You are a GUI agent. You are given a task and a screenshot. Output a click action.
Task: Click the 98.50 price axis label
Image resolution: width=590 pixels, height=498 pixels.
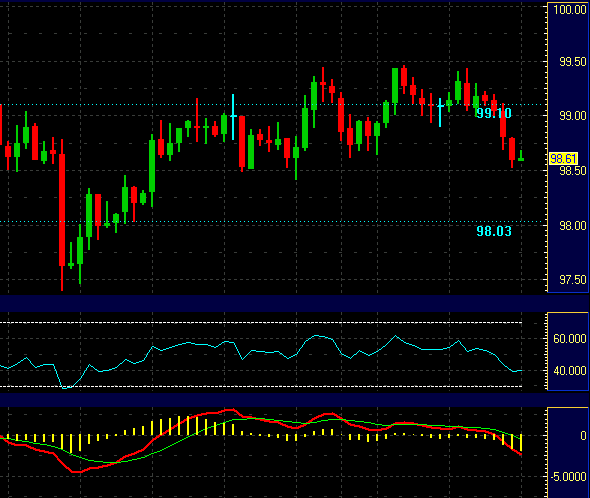[x=573, y=171]
